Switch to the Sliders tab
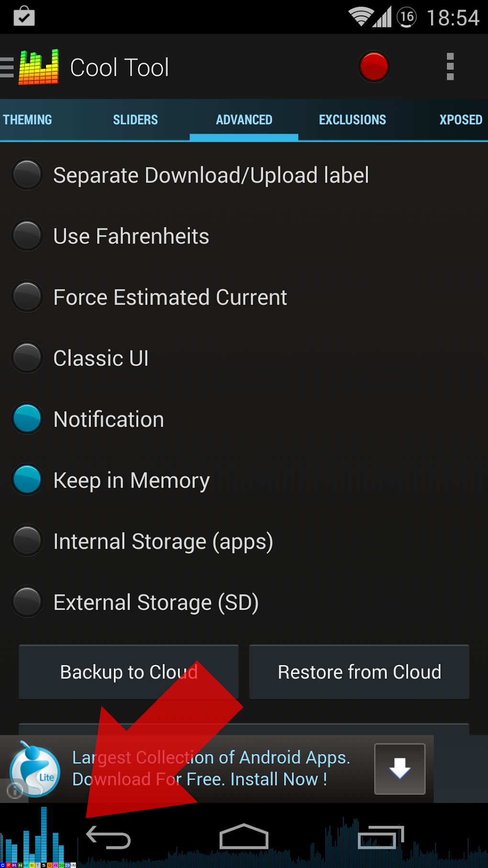The image size is (488, 868). point(135,120)
